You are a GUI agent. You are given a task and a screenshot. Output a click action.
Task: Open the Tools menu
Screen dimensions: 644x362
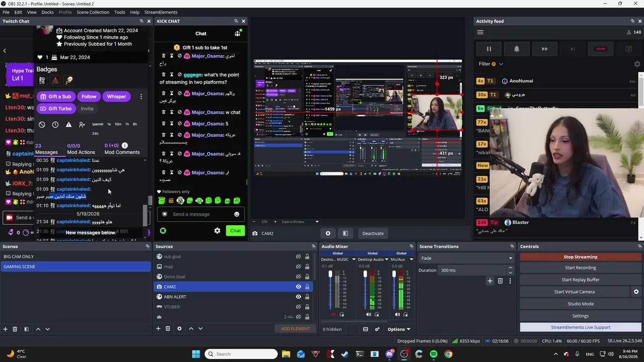(120, 12)
